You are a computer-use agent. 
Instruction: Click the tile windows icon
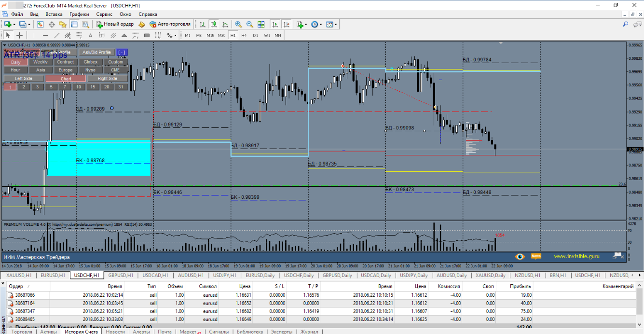click(261, 24)
